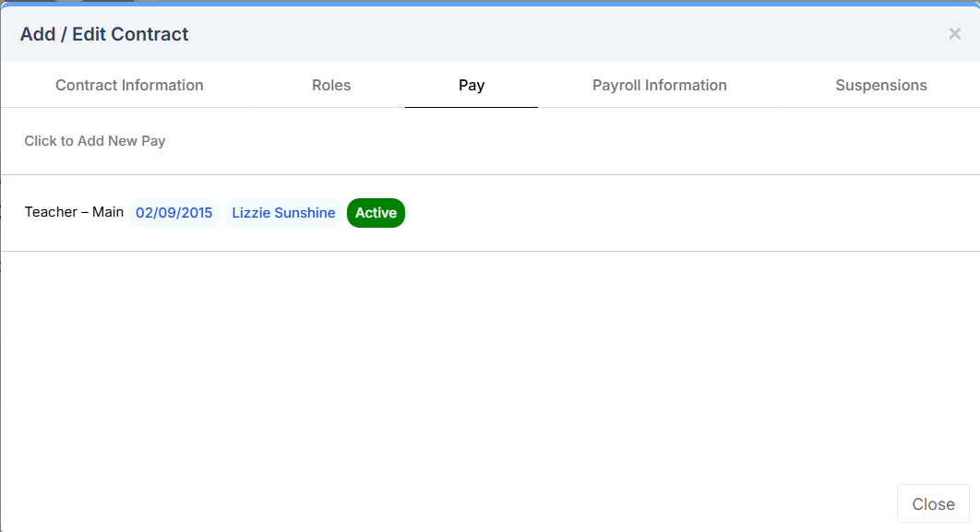Close the dialog with the X icon
Image resolution: width=980 pixels, height=532 pixels.
[954, 34]
